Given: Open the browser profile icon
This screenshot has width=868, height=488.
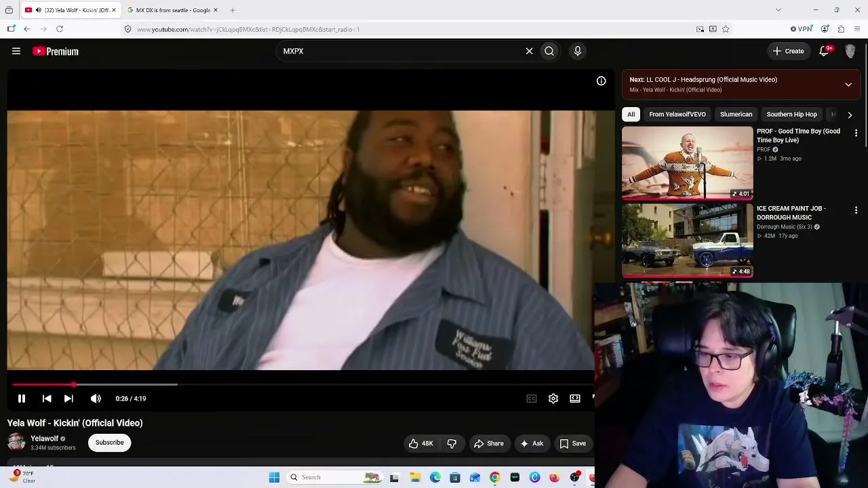Looking at the screenshot, I should point(825,29).
